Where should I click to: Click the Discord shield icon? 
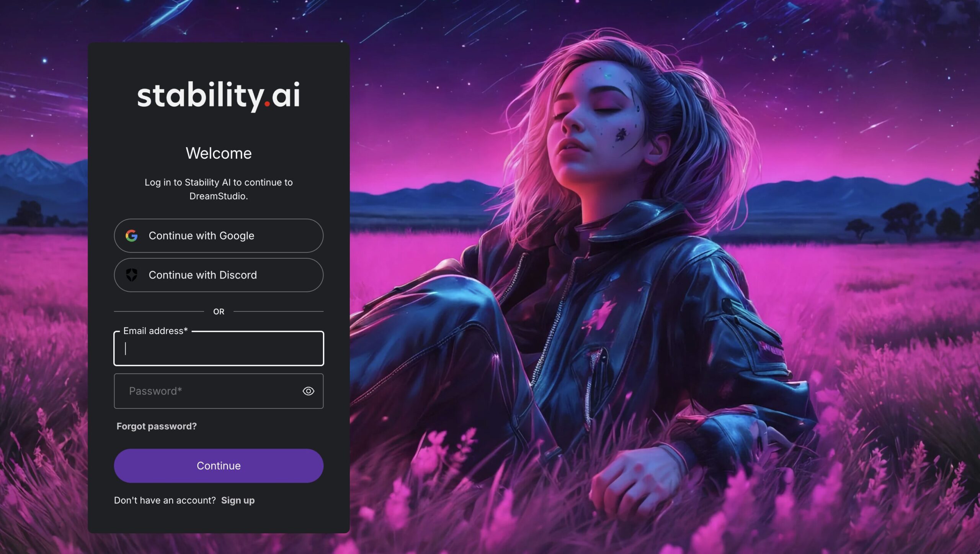point(131,275)
